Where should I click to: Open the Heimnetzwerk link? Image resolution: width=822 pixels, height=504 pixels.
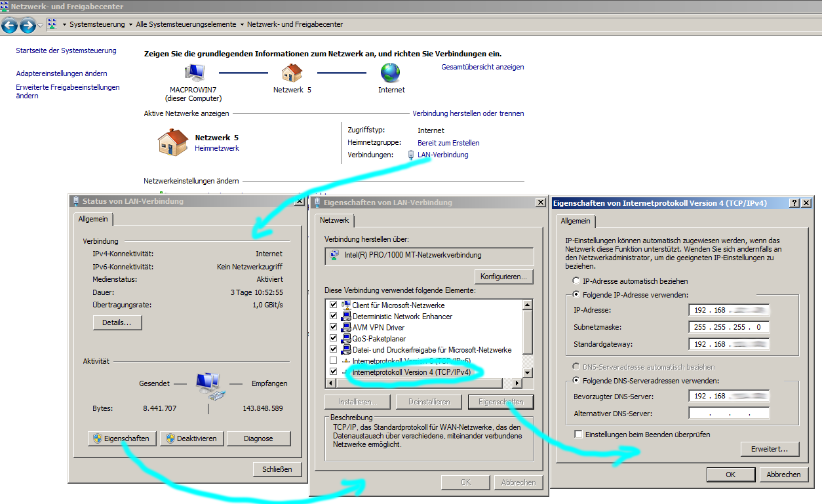click(x=217, y=148)
